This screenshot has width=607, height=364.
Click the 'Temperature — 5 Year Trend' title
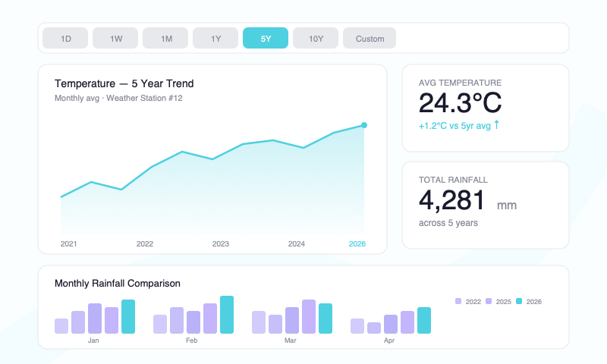[124, 83]
